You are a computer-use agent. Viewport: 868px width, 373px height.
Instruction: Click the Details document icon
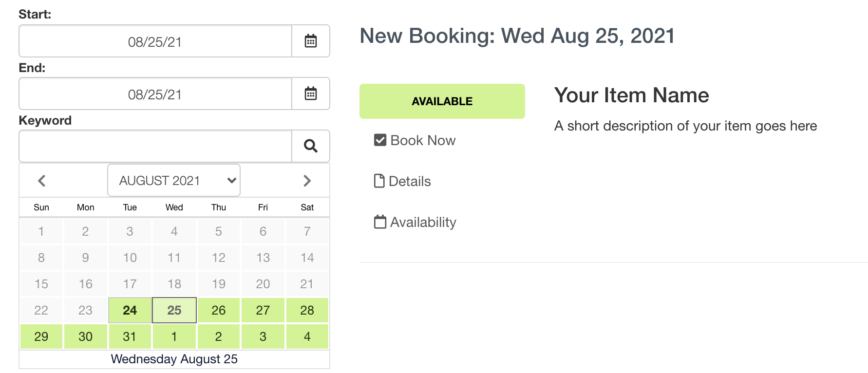379,181
